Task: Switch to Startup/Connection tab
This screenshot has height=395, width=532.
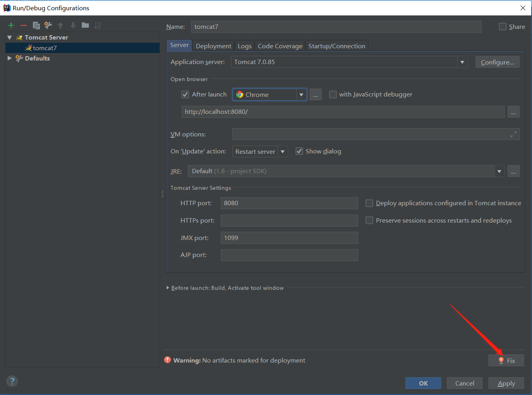Action: pos(337,46)
